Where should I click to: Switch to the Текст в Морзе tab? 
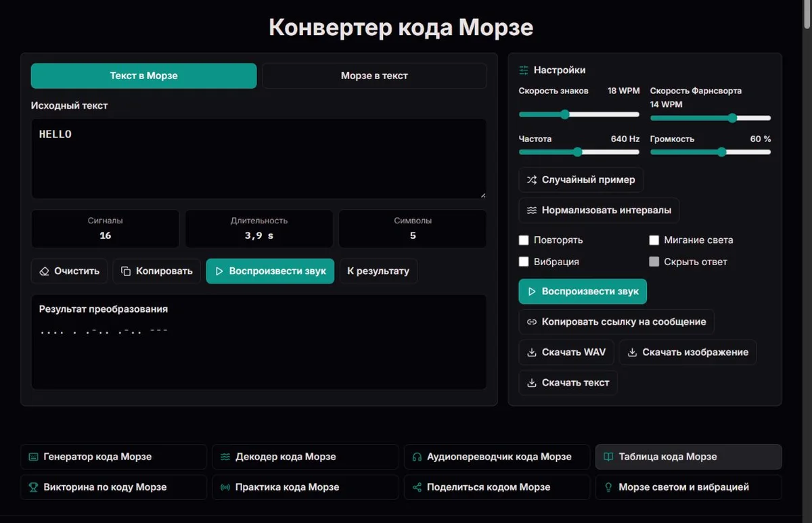143,76
